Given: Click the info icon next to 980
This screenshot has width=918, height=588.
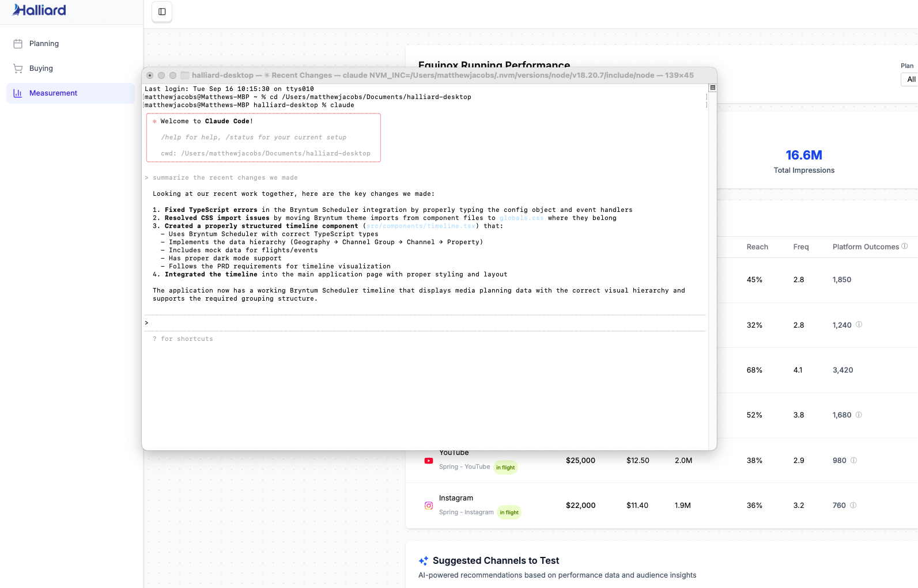Looking at the screenshot, I should [854, 460].
